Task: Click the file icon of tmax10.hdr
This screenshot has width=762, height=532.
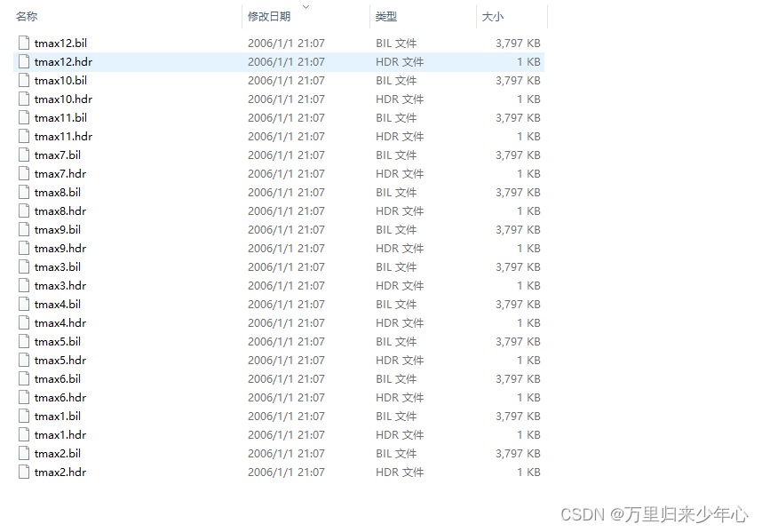Action: [24, 99]
